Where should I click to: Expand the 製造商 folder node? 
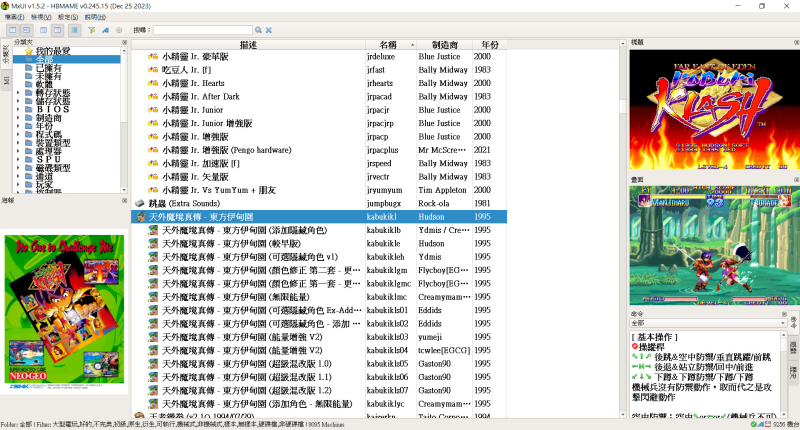point(18,118)
